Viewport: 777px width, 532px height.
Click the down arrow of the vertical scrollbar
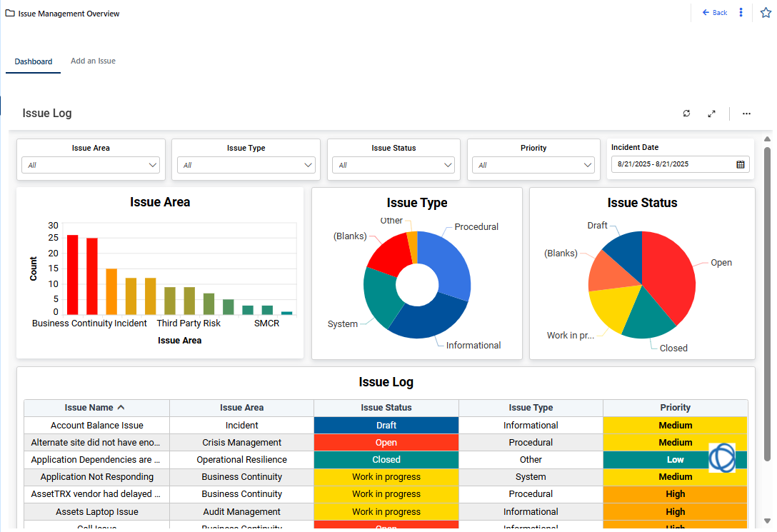768,521
